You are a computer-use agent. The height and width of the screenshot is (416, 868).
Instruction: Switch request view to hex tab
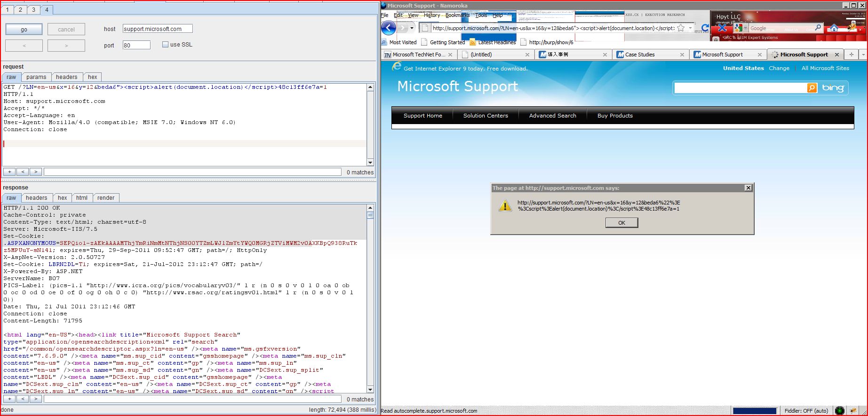(93, 77)
